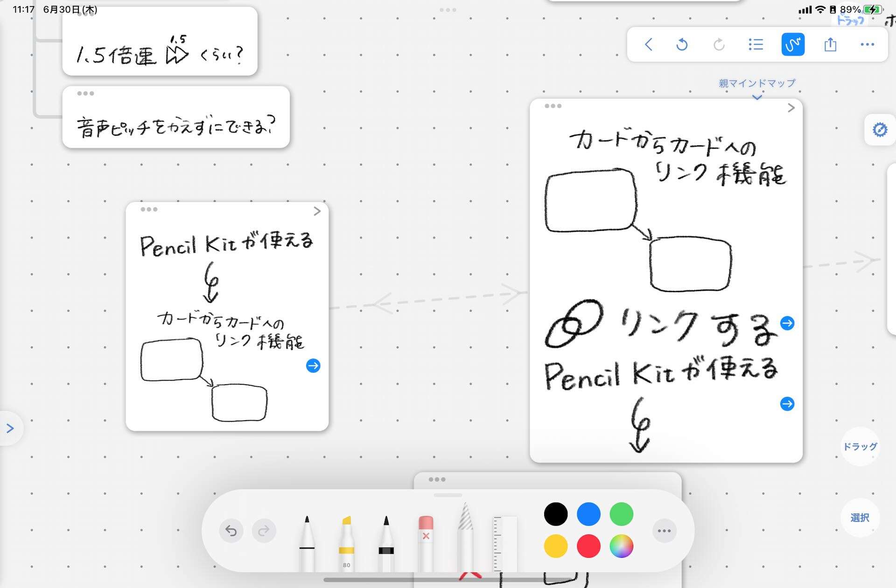Screen dimensions: 896x588
Task: Open the top toolbar more options menu
Action: coord(867,45)
